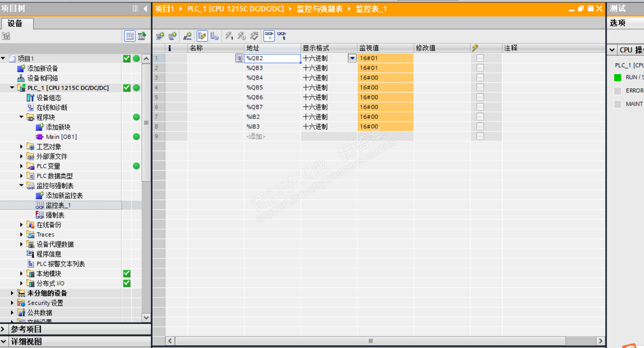This screenshot has width=644, height=348.
Task: Click the project tree columns layout icon
Action: click(x=135, y=9)
